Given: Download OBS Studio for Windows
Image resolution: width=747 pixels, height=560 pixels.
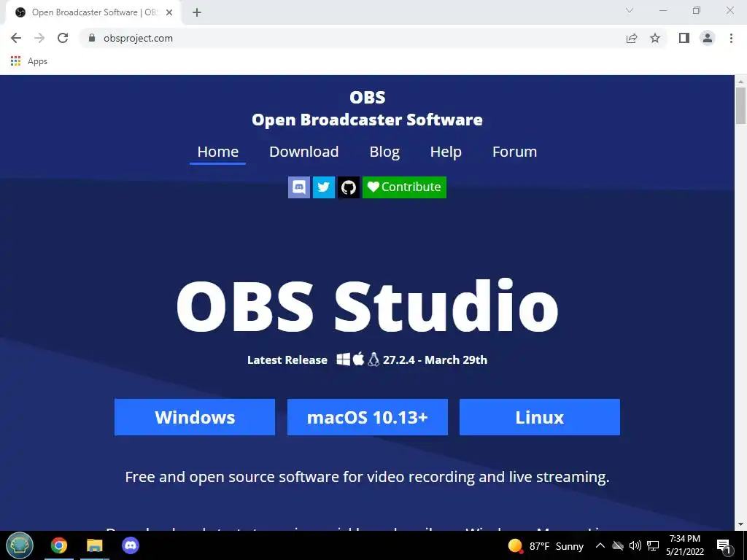Looking at the screenshot, I should pos(195,417).
